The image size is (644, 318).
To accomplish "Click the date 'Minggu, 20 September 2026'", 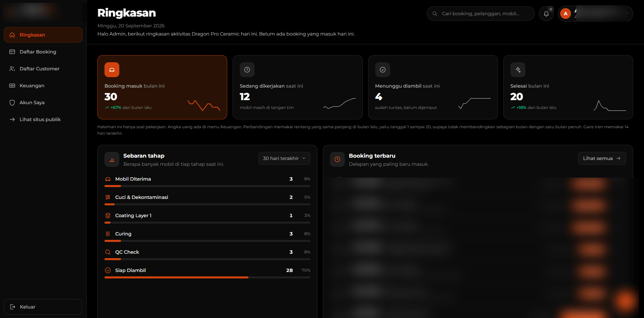I will click(x=131, y=26).
